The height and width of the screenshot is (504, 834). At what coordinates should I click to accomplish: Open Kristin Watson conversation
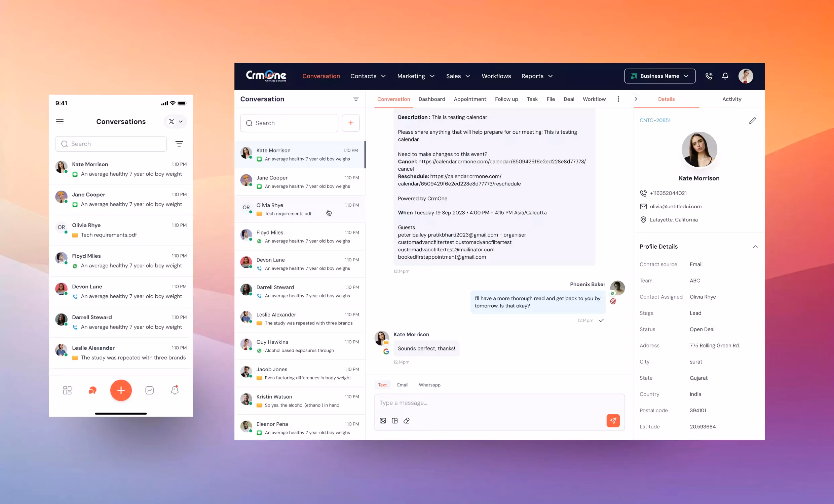300,401
